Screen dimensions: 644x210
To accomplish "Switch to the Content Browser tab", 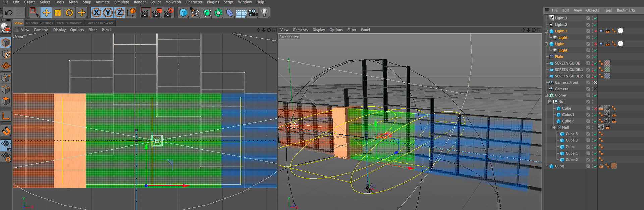I will click(99, 23).
